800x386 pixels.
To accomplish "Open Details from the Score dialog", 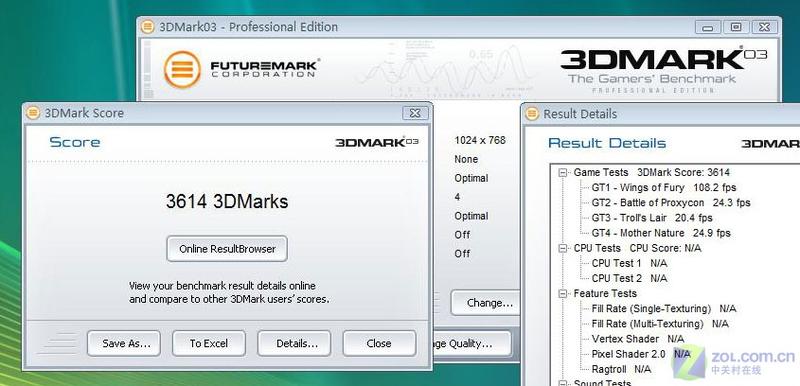I will pyautogui.click(x=294, y=343).
